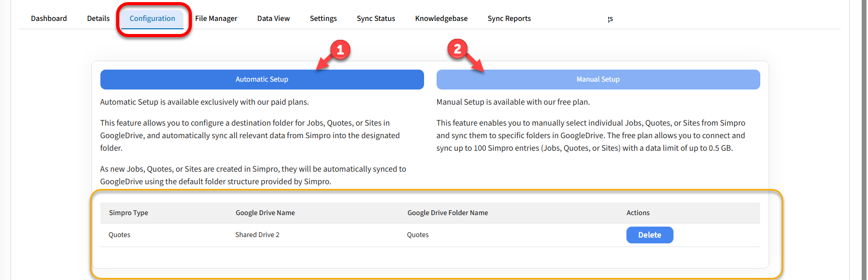Open the Settings tab
This screenshot has width=868, height=280.
323,18
